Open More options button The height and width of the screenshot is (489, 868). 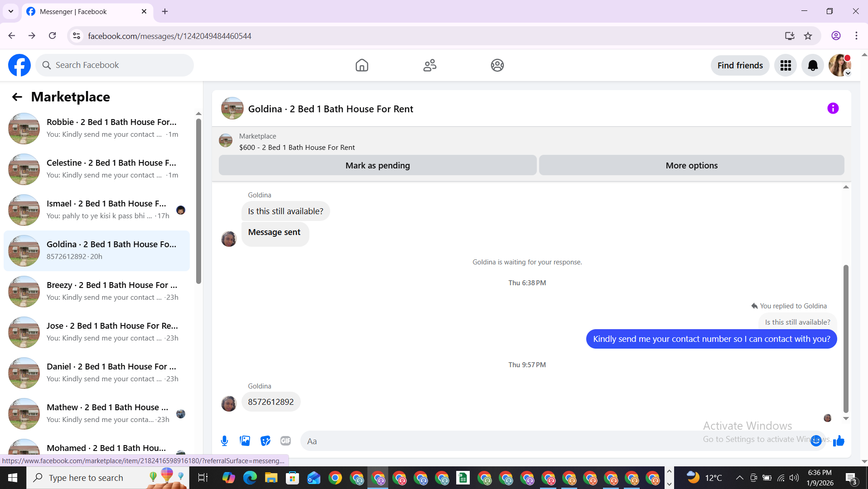[691, 165]
